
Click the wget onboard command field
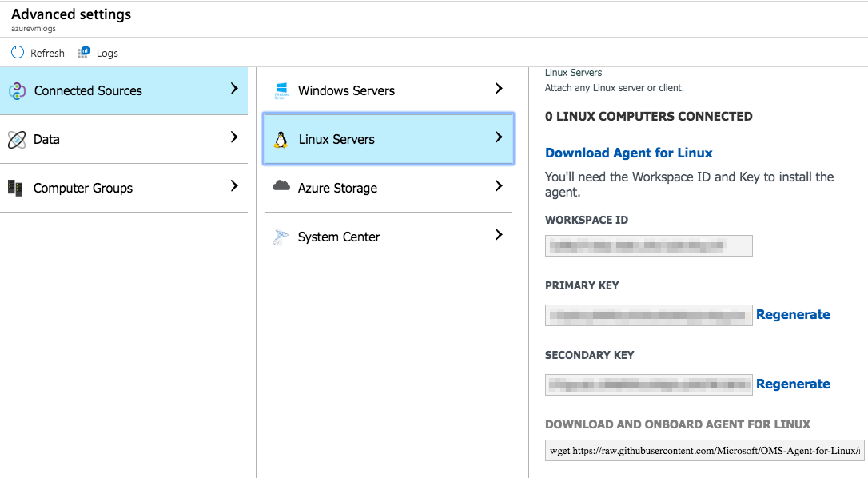705,451
